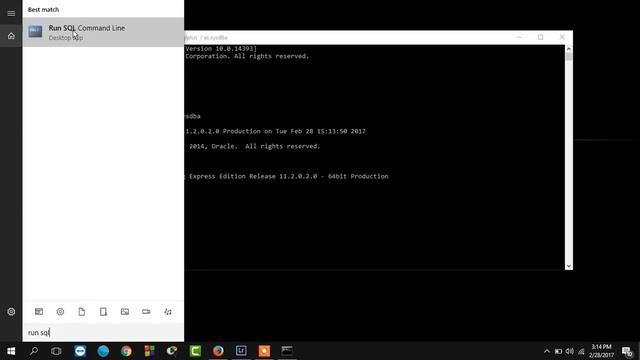Image resolution: width=640 pixels, height=360 pixels.
Task: Filter search results by Settings gear icon
Action: pyautogui.click(x=60, y=312)
